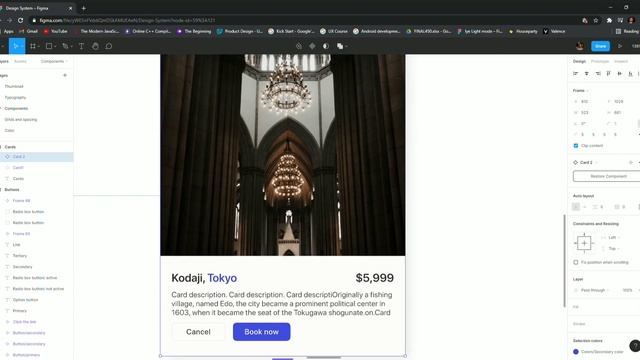
Task: Switch to the Inspect tab
Action: tap(621, 61)
